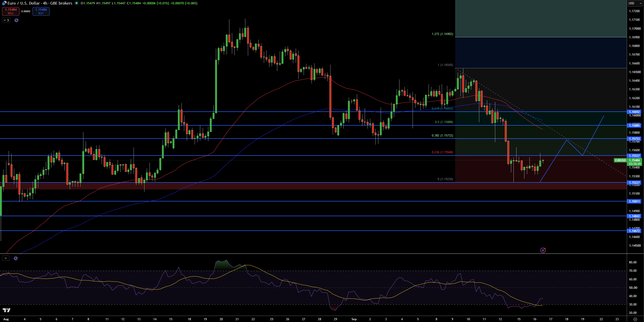The width and height of the screenshot is (644, 322).
Task: Select the 1.15537 price line label
Action: coord(634,156)
